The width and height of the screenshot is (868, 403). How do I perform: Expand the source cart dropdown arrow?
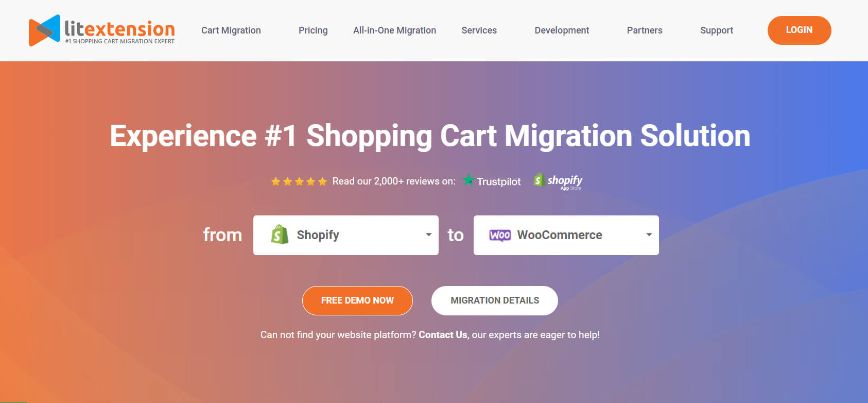(428, 234)
